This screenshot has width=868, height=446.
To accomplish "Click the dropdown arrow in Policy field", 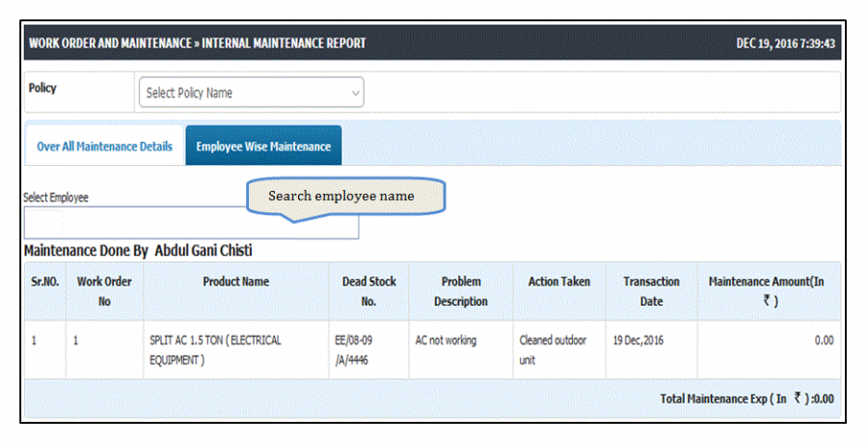I will click(356, 93).
